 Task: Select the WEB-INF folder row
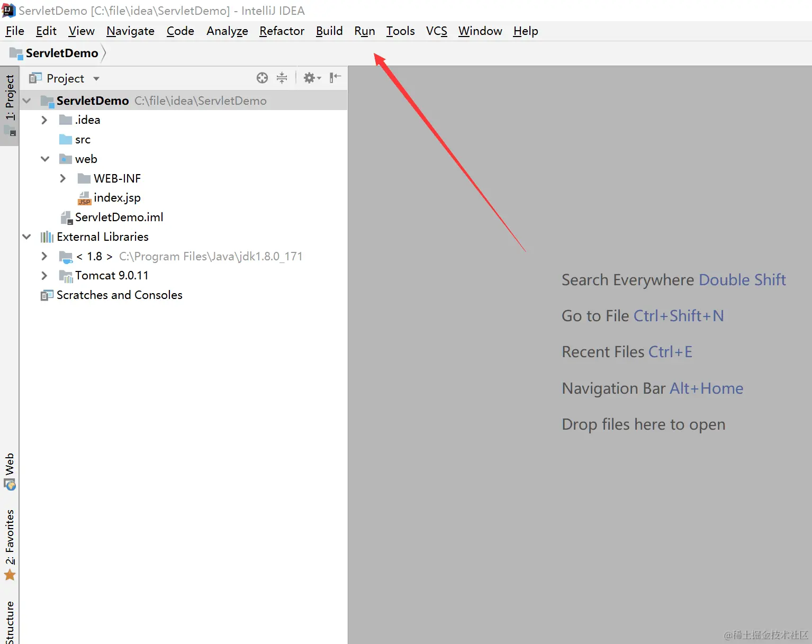[183, 178]
